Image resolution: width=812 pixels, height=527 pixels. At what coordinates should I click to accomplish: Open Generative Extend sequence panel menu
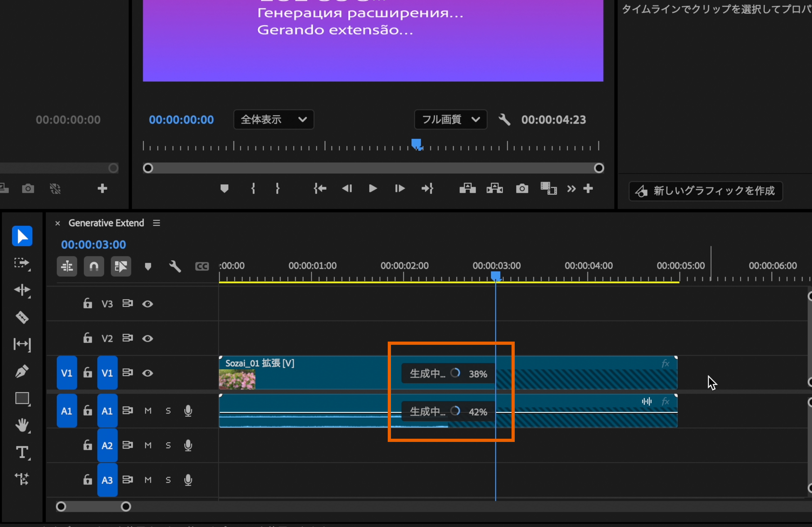click(x=157, y=223)
